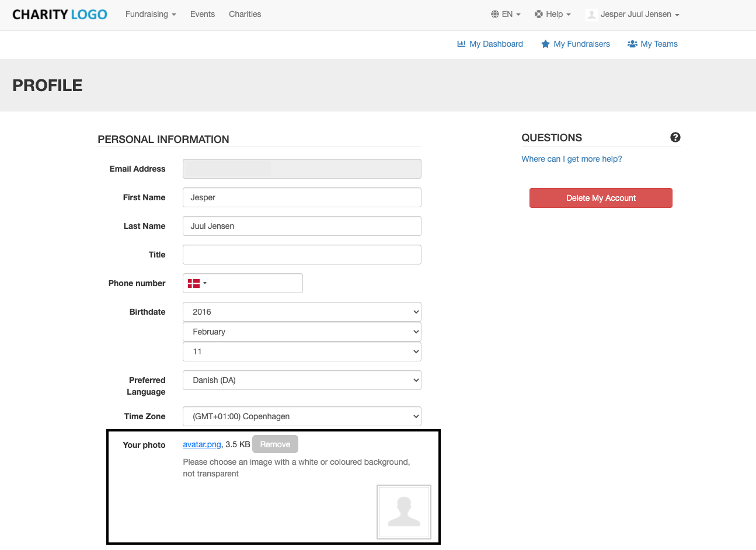Click the First Name field containing Jesper

click(302, 197)
